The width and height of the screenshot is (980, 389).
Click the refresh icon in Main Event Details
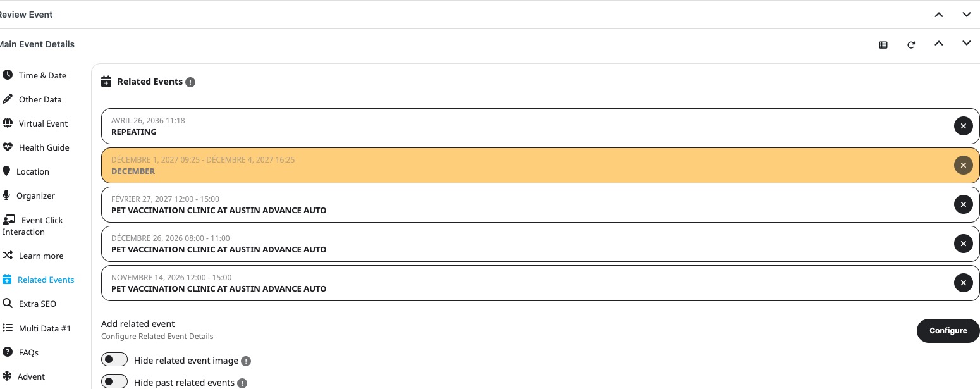click(911, 45)
